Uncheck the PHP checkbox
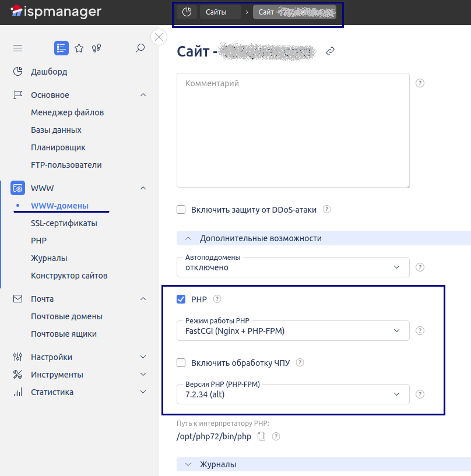This screenshot has width=471, height=476. click(x=181, y=299)
